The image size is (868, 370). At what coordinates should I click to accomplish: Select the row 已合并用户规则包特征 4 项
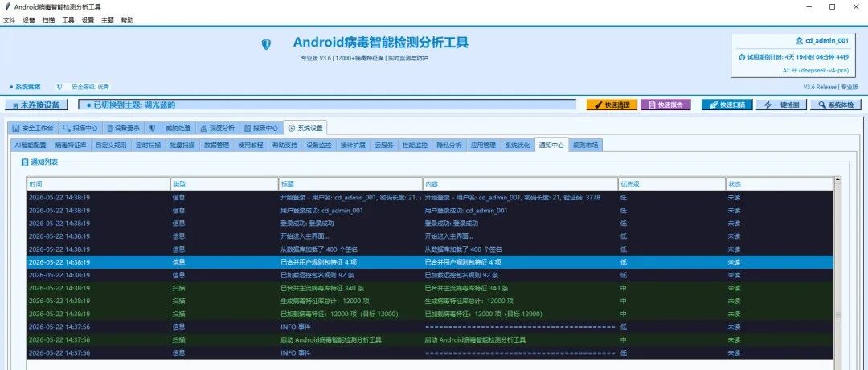point(429,262)
